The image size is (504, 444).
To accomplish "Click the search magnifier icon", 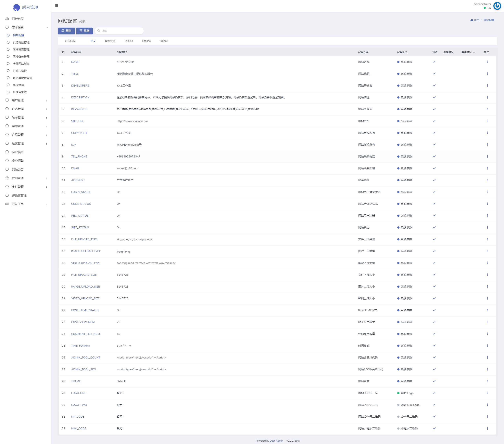I will (99, 31).
